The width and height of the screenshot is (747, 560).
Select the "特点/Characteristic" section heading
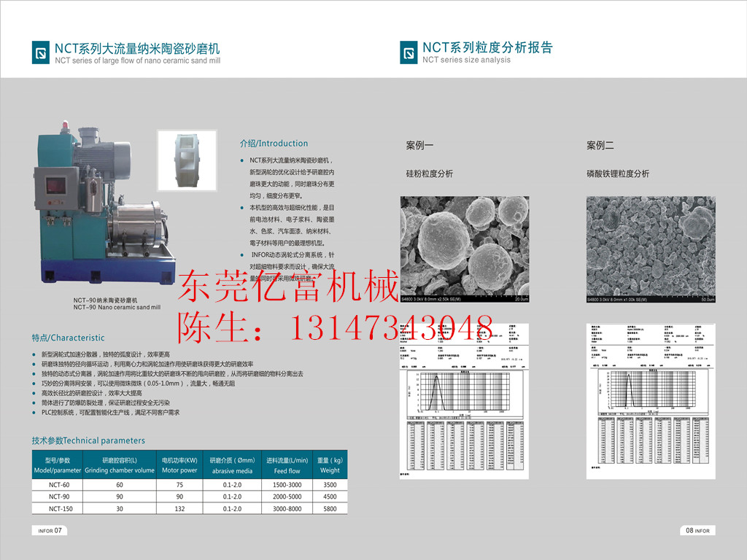pyautogui.click(x=68, y=338)
